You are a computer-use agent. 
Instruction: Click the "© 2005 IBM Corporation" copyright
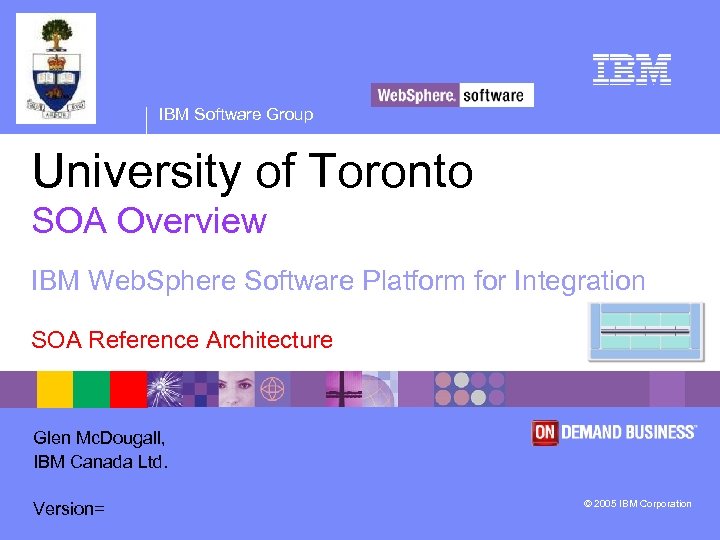637,504
